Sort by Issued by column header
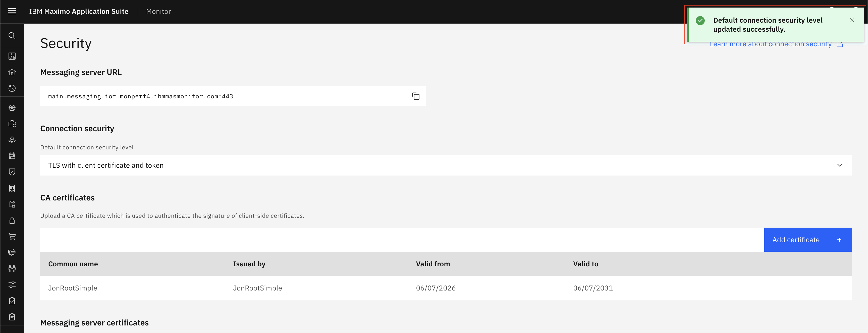 (x=249, y=264)
